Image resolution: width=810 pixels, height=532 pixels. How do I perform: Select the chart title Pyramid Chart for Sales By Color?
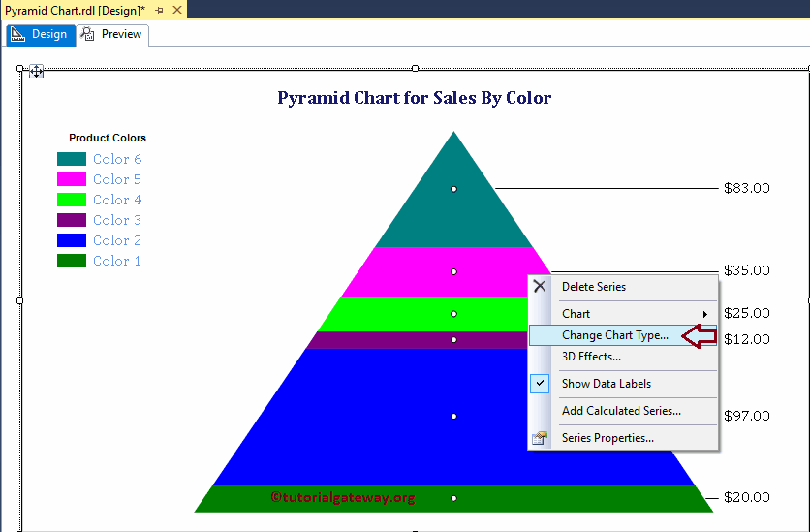point(415,98)
